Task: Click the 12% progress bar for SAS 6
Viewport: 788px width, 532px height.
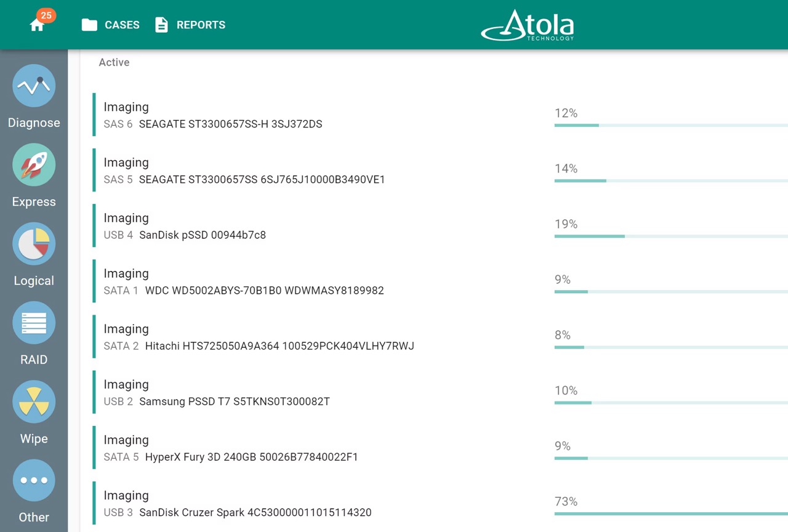Action: click(x=671, y=126)
